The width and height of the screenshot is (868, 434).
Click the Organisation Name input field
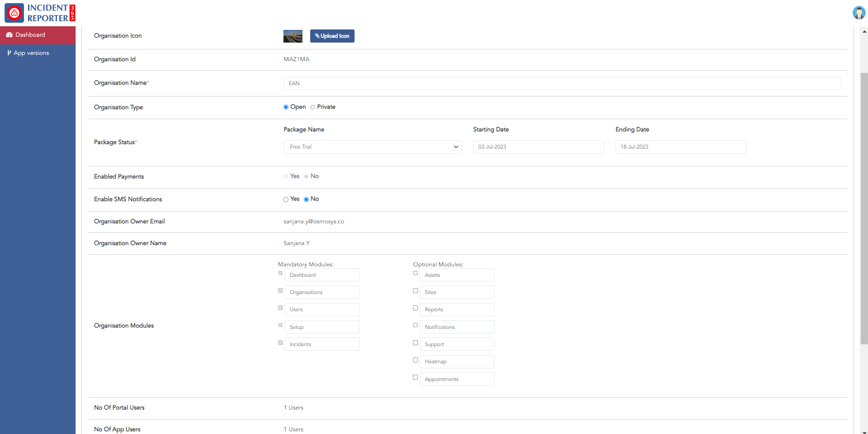coord(561,83)
